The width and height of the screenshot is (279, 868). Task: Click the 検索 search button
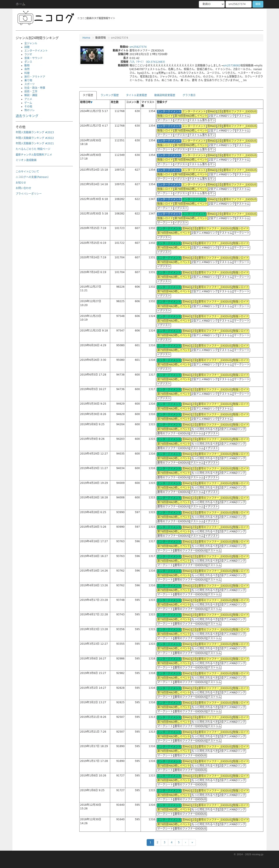click(x=258, y=4)
